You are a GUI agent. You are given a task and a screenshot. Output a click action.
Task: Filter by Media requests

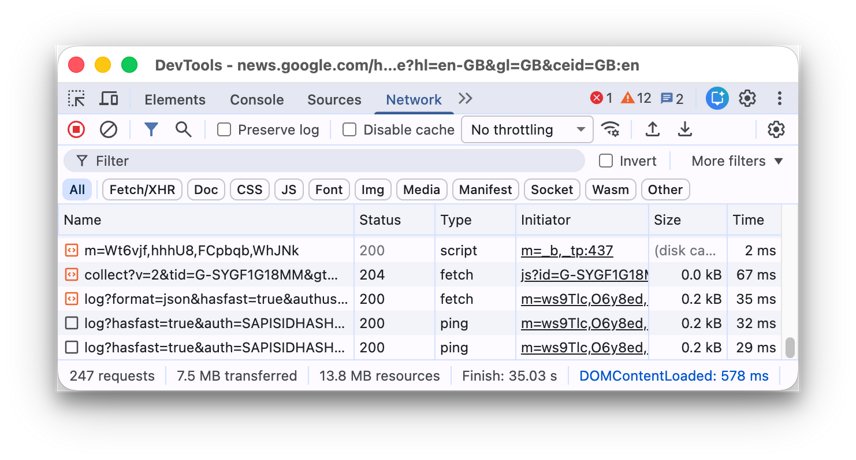pos(421,189)
